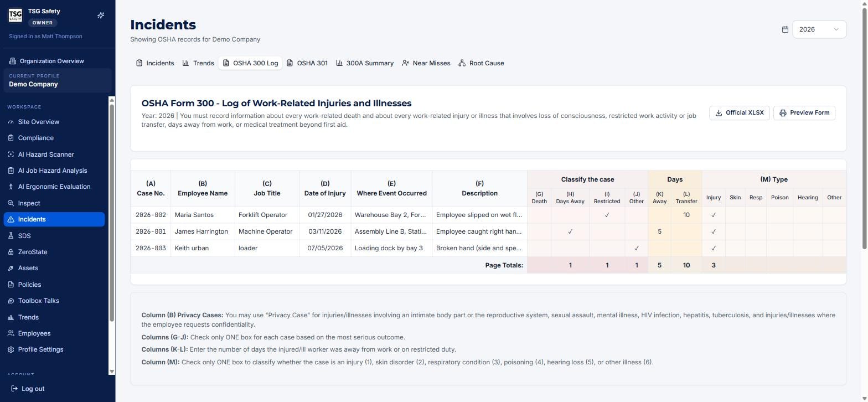Click the Policies document icon

11,285
